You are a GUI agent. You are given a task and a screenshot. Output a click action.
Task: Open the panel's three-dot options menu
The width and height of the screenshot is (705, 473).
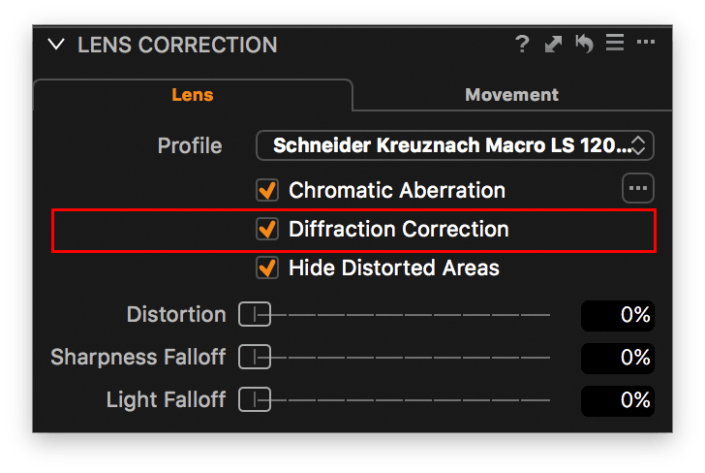tap(646, 44)
